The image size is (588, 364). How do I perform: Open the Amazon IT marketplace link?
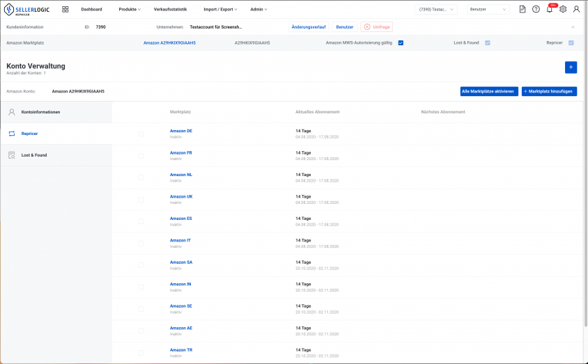point(180,240)
